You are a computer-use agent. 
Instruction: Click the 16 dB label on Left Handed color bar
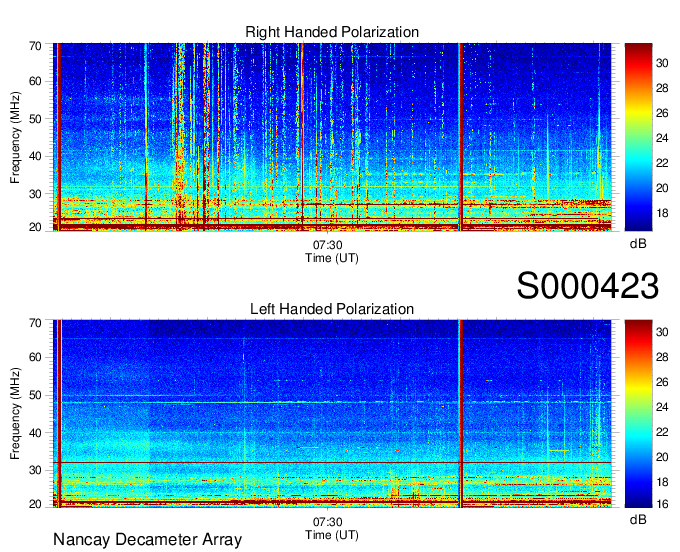click(x=662, y=504)
